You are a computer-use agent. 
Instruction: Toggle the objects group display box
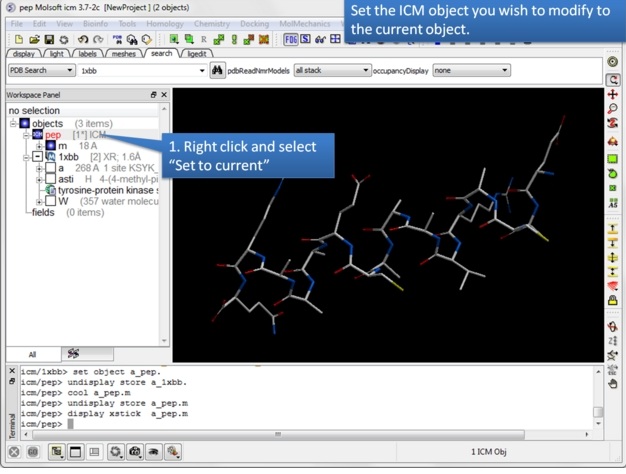tap(25, 123)
